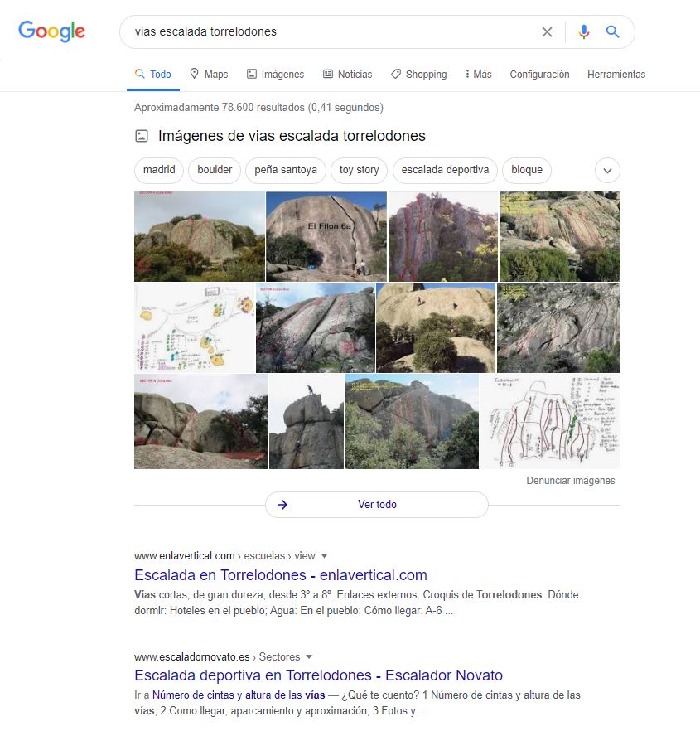Clear the search box with the X icon
This screenshot has height=736, width=700.
[x=547, y=32]
